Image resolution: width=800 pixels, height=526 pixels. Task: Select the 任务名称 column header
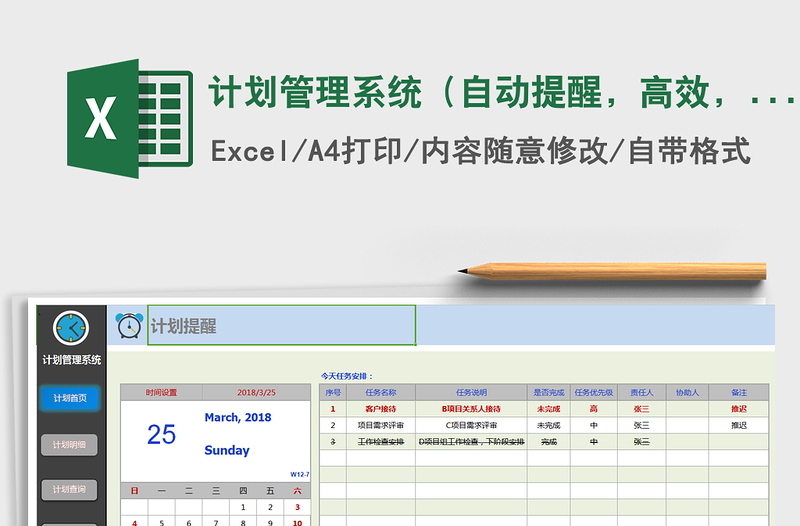tap(381, 392)
